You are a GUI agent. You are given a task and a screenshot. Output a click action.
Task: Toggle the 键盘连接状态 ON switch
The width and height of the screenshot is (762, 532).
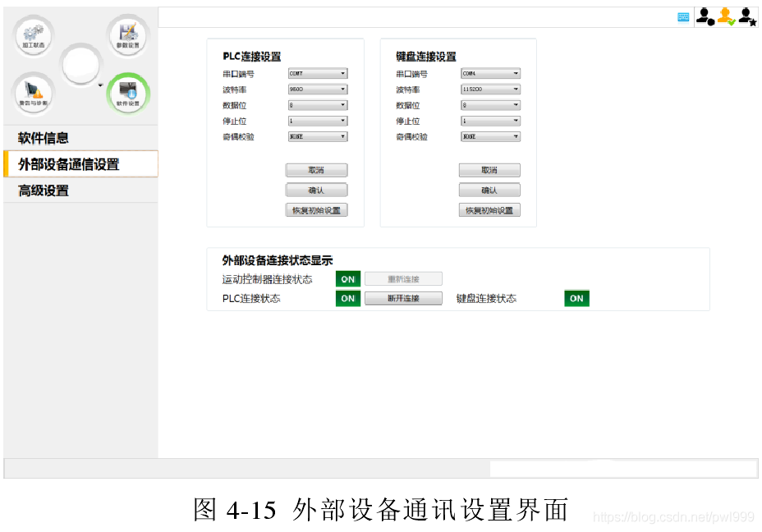[x=576, y=298]
